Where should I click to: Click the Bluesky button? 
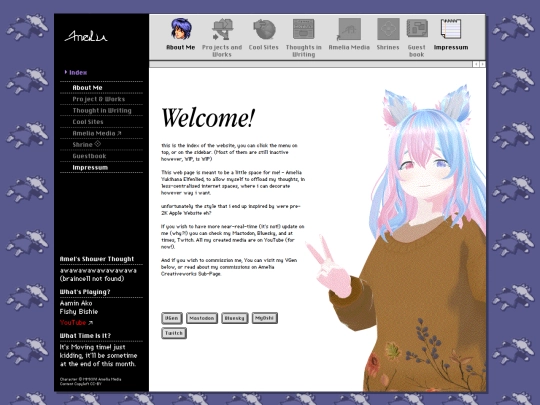pos(235,318)
